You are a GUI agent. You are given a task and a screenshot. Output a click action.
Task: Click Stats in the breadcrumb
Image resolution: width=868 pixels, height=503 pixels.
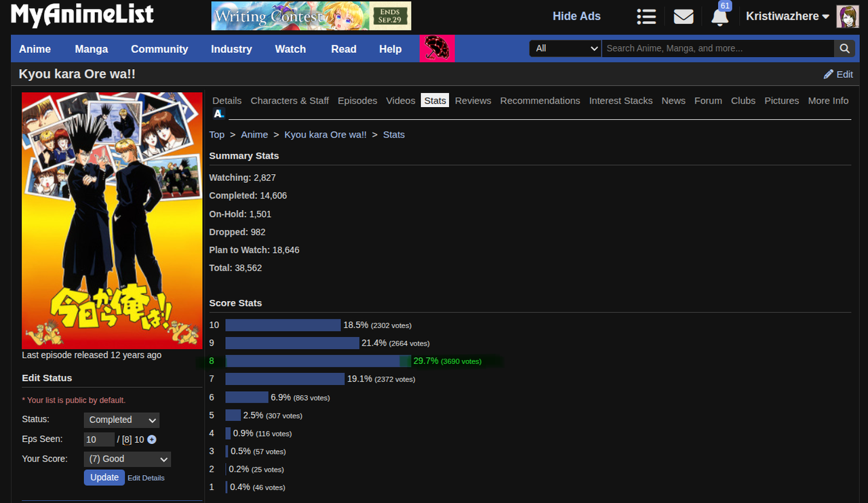pos(394,135)
